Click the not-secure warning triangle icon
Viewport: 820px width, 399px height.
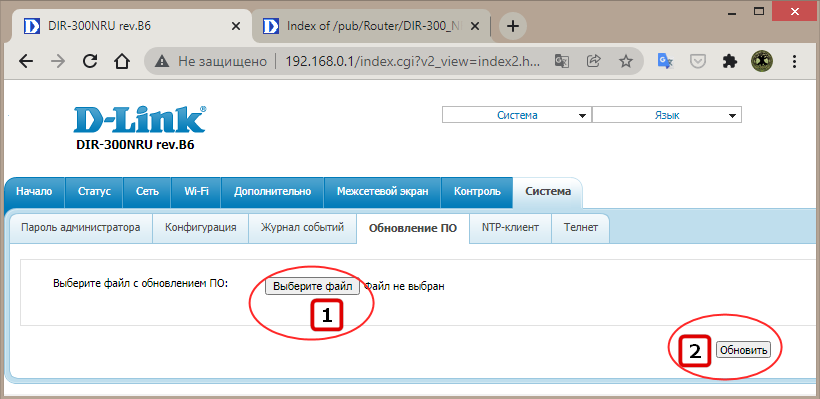162,62
